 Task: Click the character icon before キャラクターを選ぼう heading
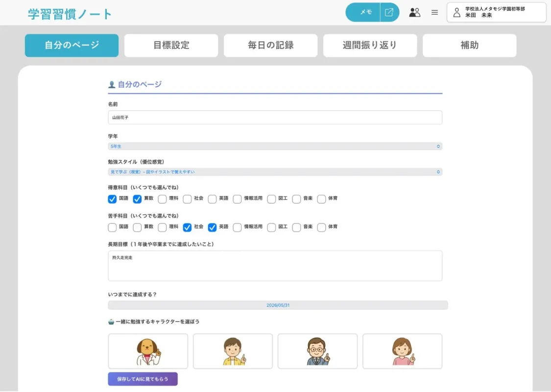111,321
